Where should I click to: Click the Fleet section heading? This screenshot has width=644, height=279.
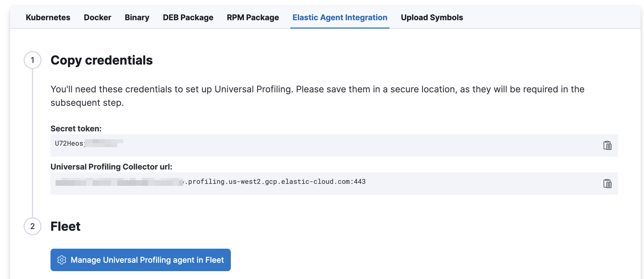pos(65,226)
